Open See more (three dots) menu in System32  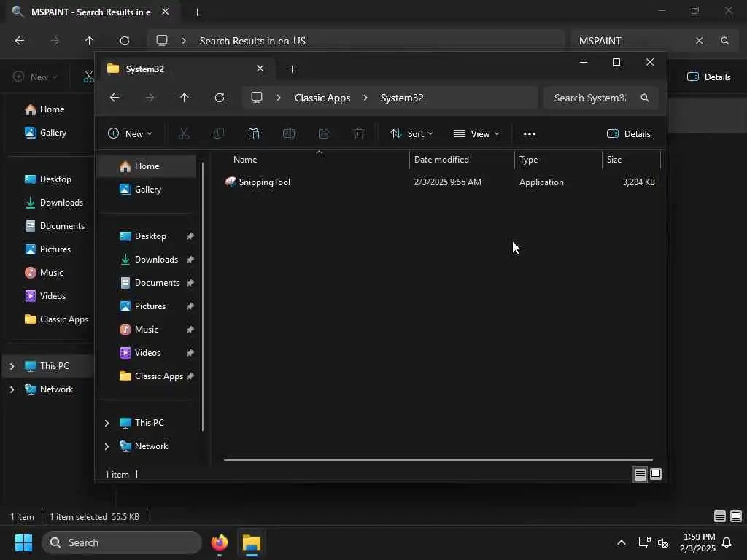(530, 134)
